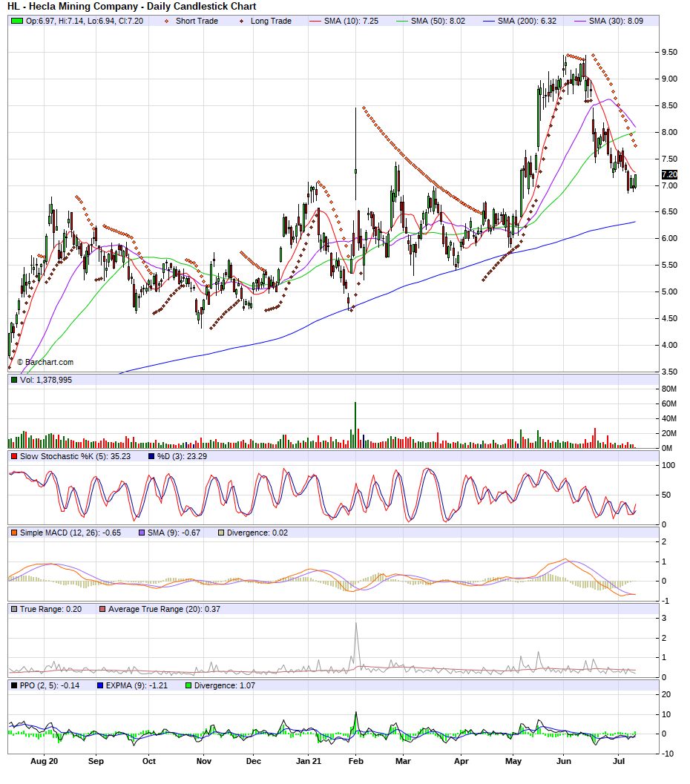Viewport: 690px width, 784px height.
Task: Click the red Slow Stochastic %K swatch
Action: [14, 456]
